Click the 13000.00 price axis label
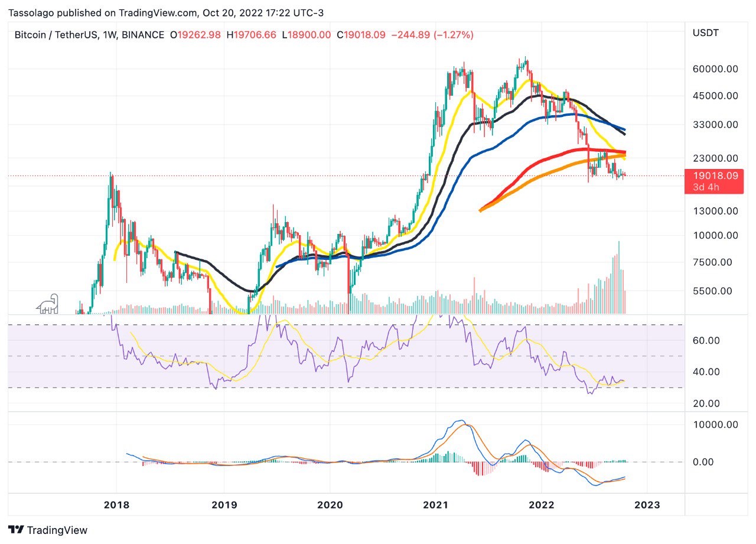This screenshot has width=756, height=544. 716,211
